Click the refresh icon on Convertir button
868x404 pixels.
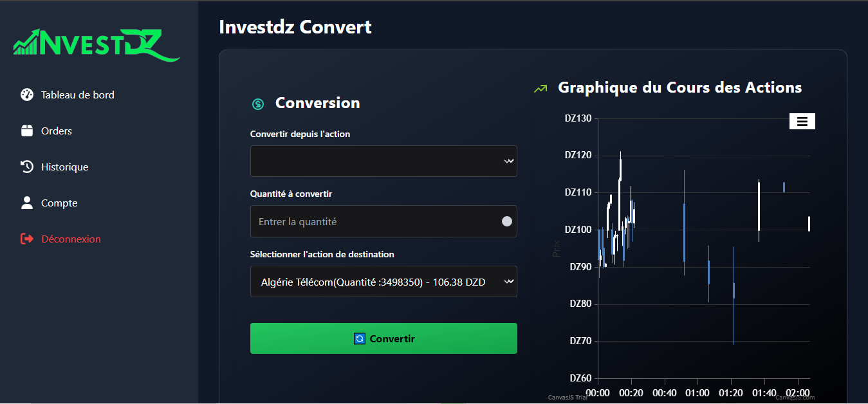tap(360, 338)
